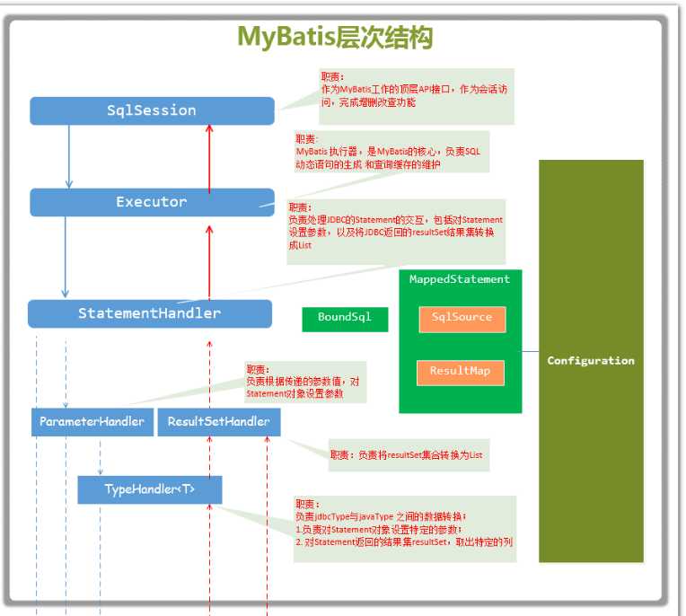Click the ResultMap orange box

coord(461,373)
